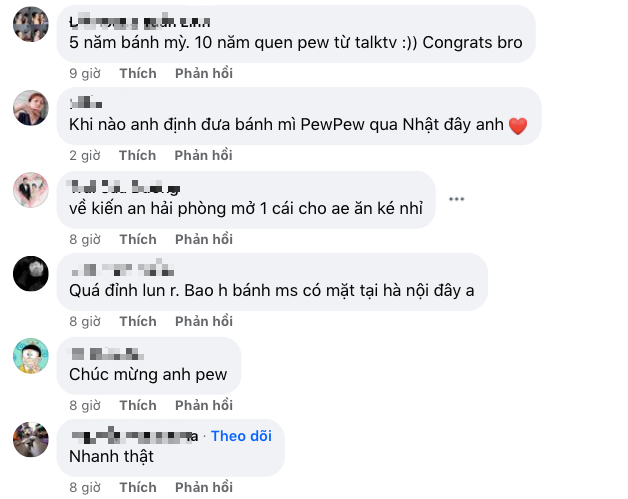Image resolution: width=628 pixels, height=499 pixels.
Task: Reply to the 'Chúc mừng anh pew' comment
Action: [203, 405]
